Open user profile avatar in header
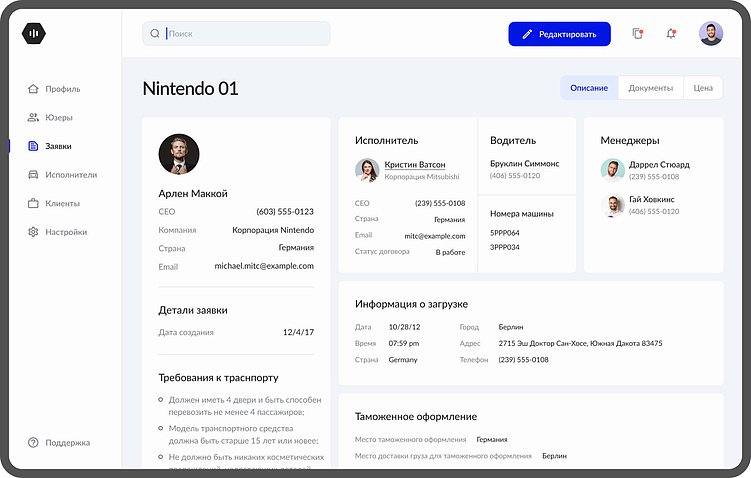This screenshot has width=751, height=478. 711,34
